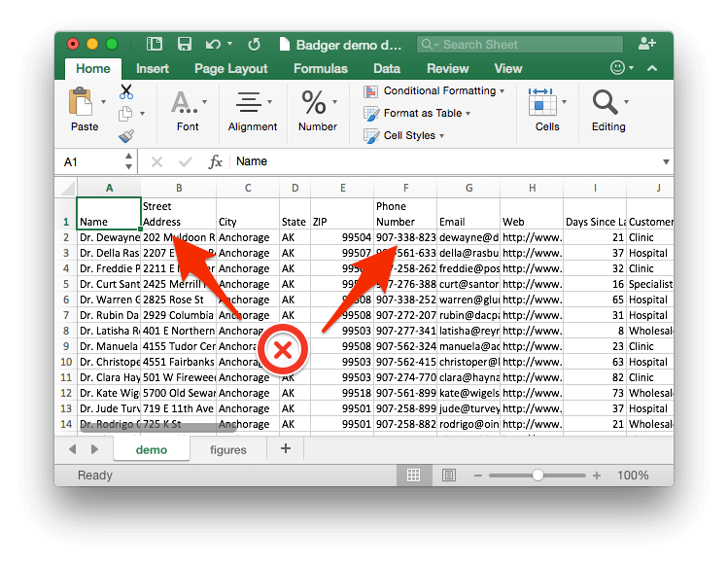
Task: Click the Save disk icon
Action: (185, 44)
